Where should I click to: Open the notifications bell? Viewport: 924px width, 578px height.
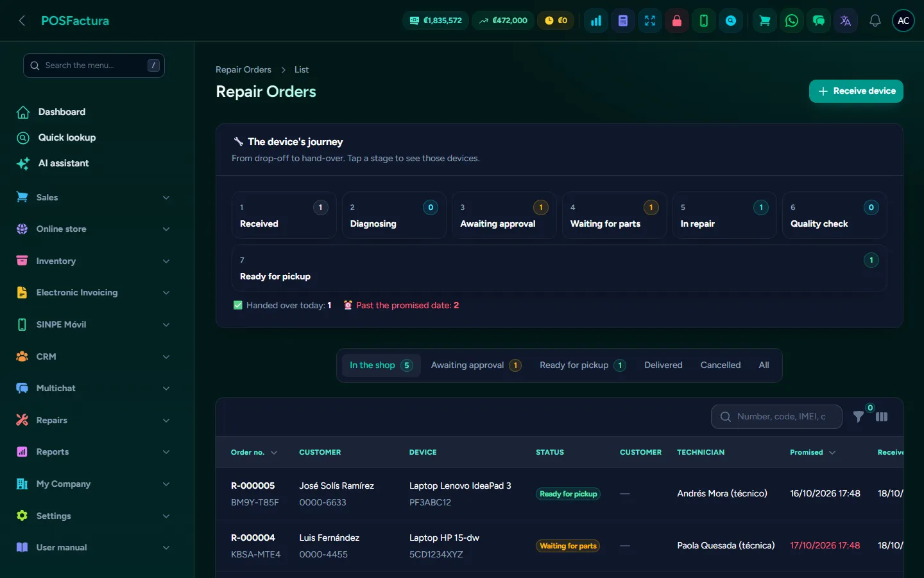click(x=875, y=21)
